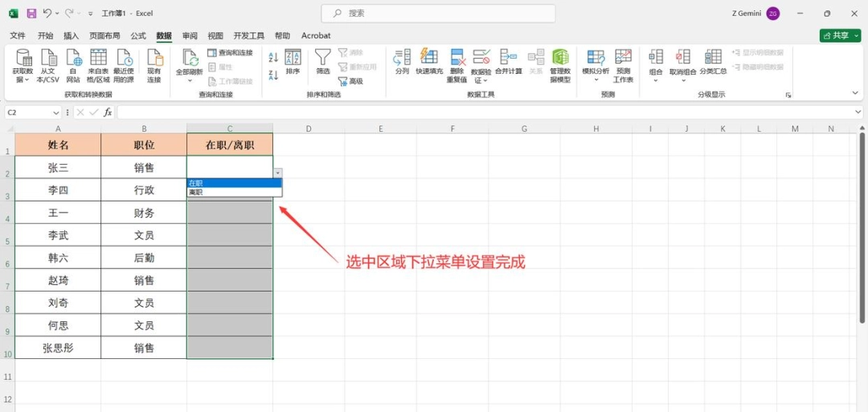
Task: Open 分级显示 dialog launcher
Action: click(788, 95)
